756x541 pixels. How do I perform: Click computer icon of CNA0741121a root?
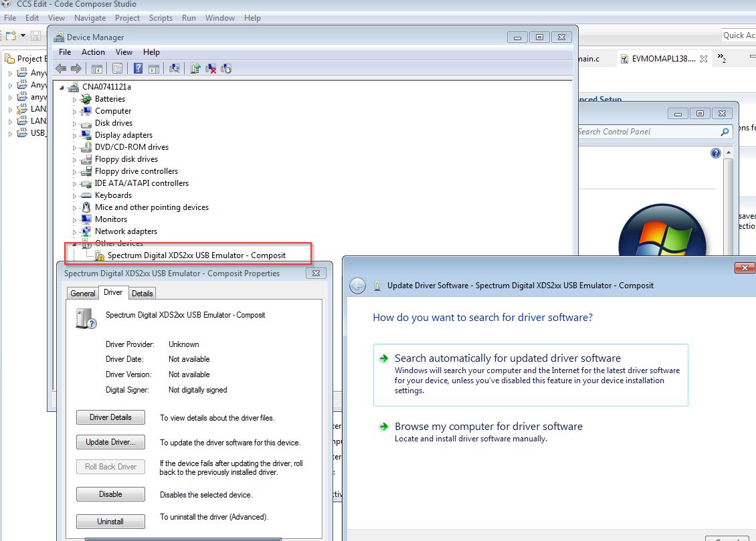74,87
